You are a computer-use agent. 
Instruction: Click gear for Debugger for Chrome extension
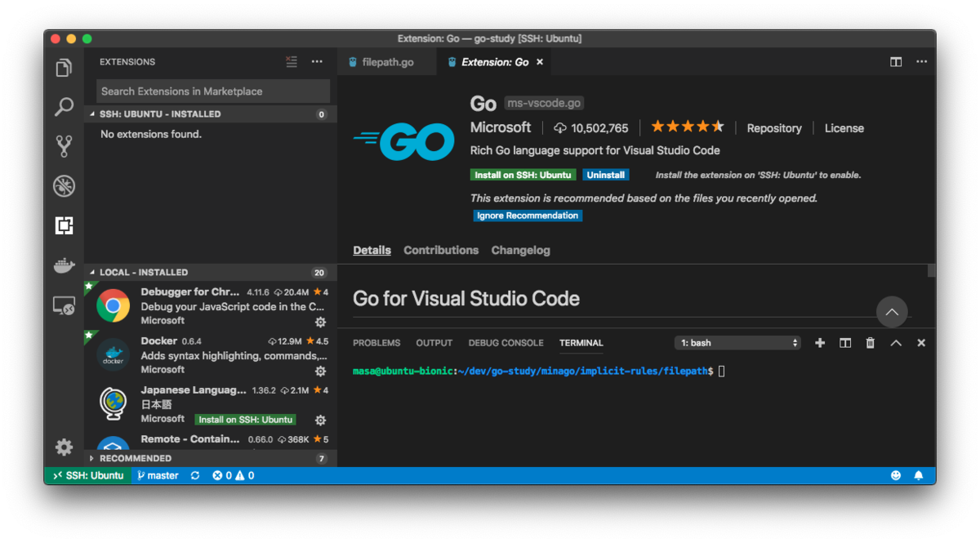pos(321,323)
